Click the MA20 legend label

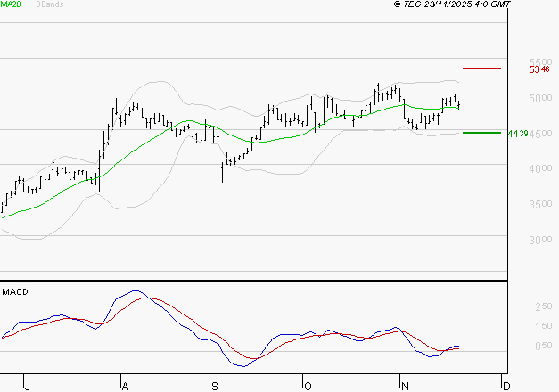(x=11, y=4)
